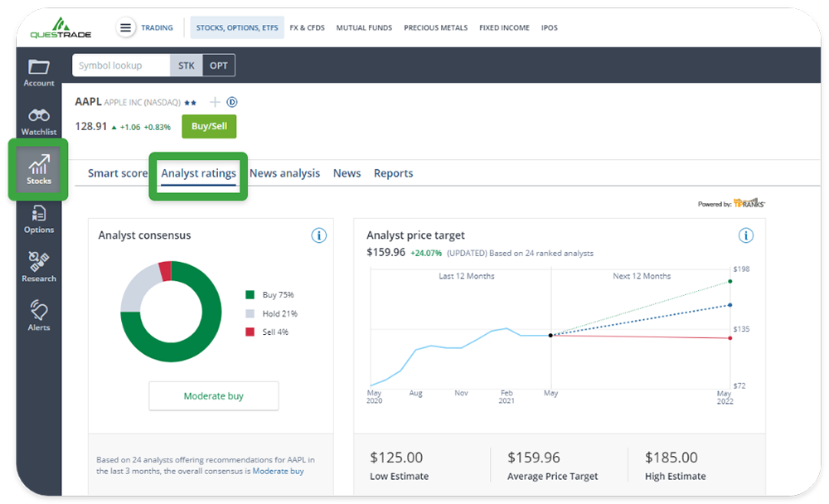This screenshot has height=504, width=829.
Task: Open the Alerts sidebar panel
Action: [38, 317]
